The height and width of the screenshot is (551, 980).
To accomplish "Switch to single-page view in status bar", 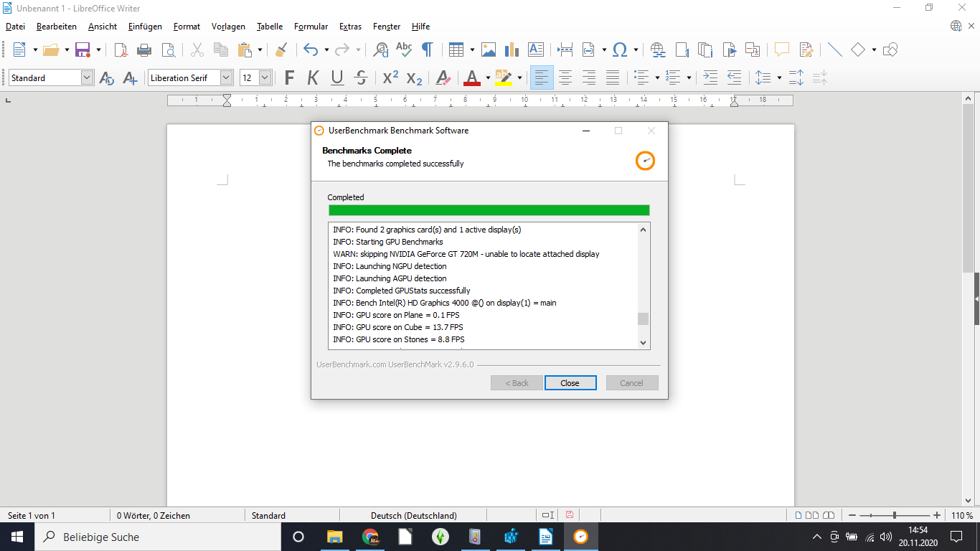I will [x=799, y=515].
